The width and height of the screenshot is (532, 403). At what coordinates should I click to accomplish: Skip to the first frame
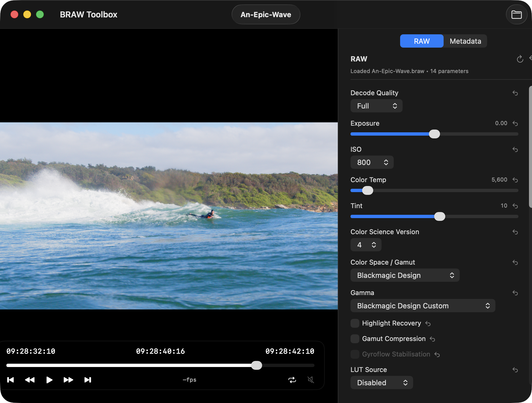pyautogui.click(x=11, y=380)
